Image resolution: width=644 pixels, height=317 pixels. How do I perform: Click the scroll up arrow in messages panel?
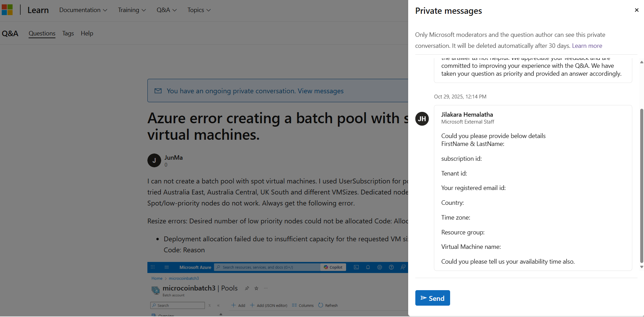[642, 62]
